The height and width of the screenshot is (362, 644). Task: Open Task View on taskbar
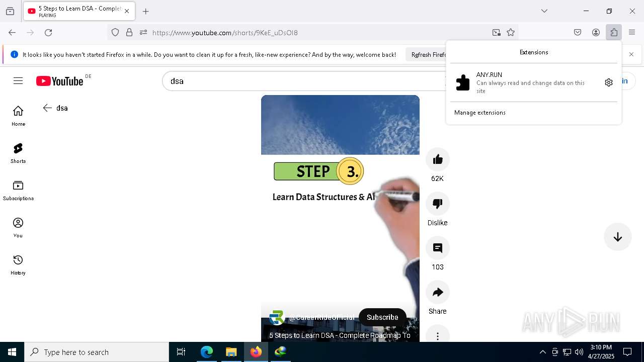pos(181,352)
